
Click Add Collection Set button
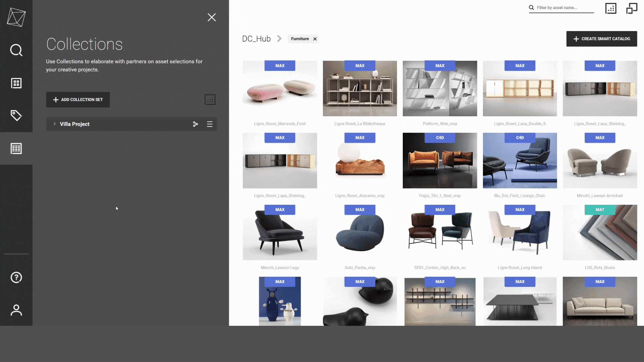pos(78,100)
